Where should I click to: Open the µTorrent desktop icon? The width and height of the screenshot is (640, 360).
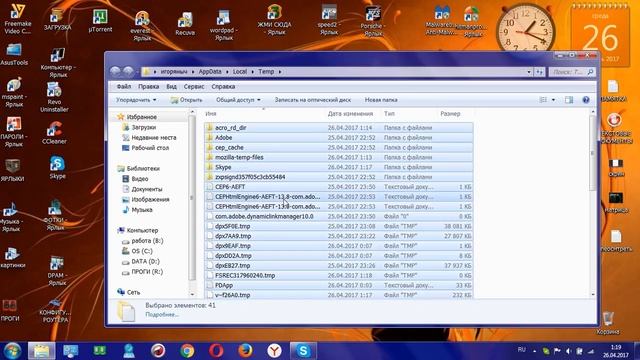(100, 21)
